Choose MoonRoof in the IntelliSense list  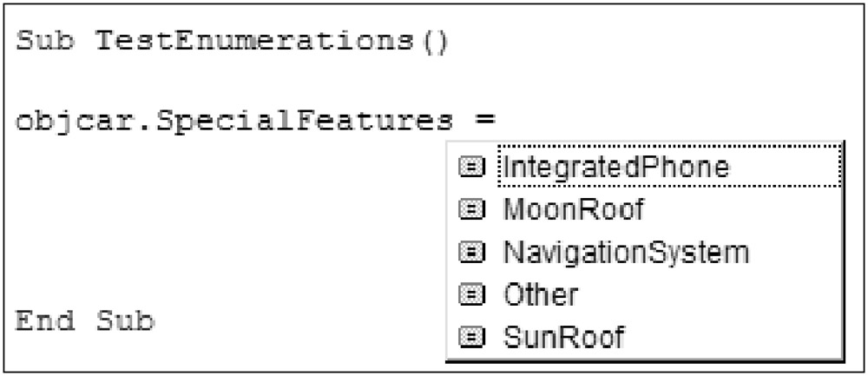[573, 210]
